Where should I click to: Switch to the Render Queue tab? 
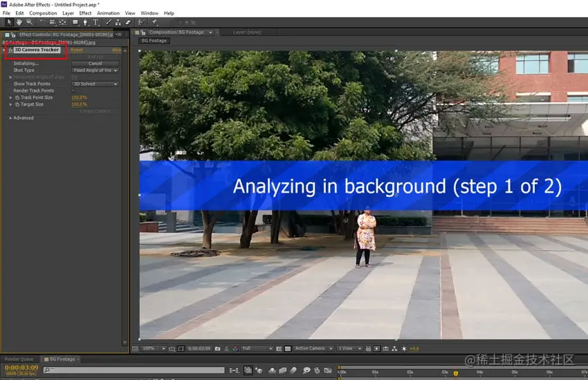[19, 359]
